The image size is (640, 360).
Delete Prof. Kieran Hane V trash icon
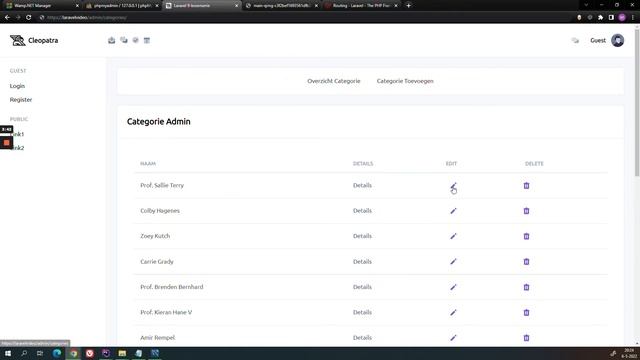click(x=526, y=313)
